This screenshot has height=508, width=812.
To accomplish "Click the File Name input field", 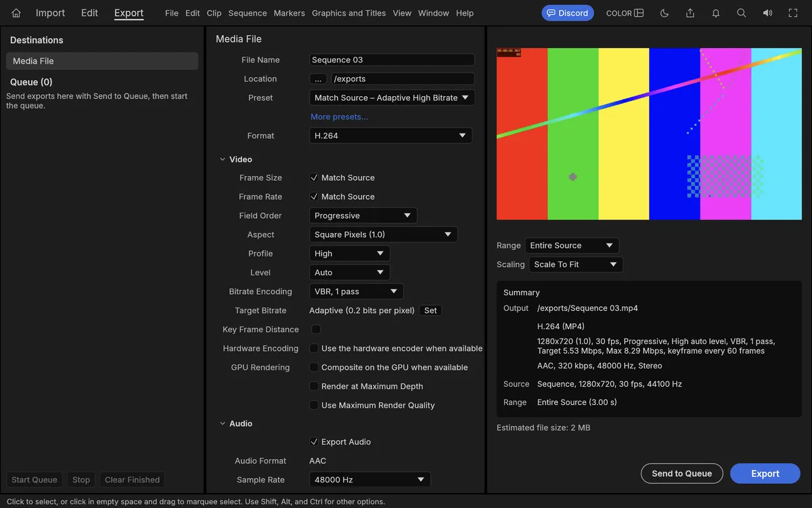I will [392, 60].
